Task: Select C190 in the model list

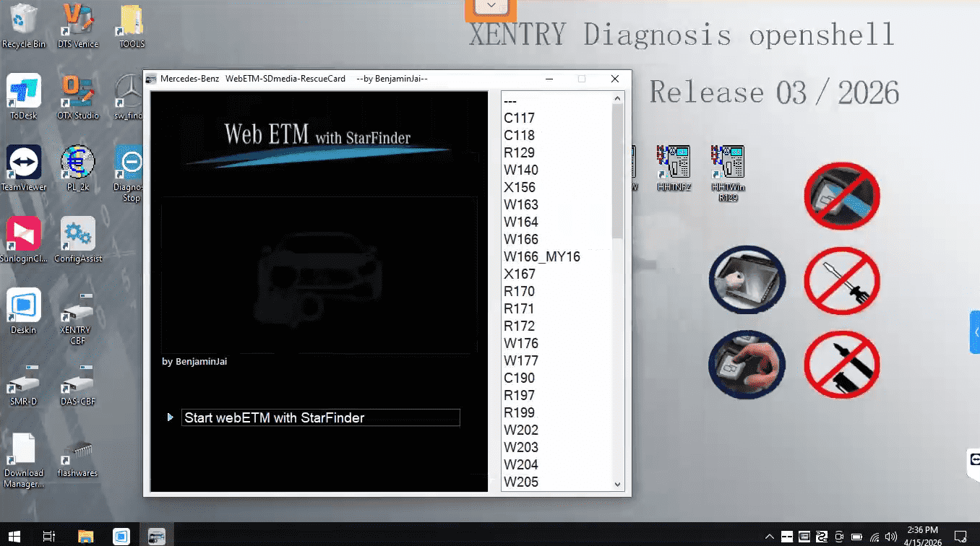Action: [556, 378]
